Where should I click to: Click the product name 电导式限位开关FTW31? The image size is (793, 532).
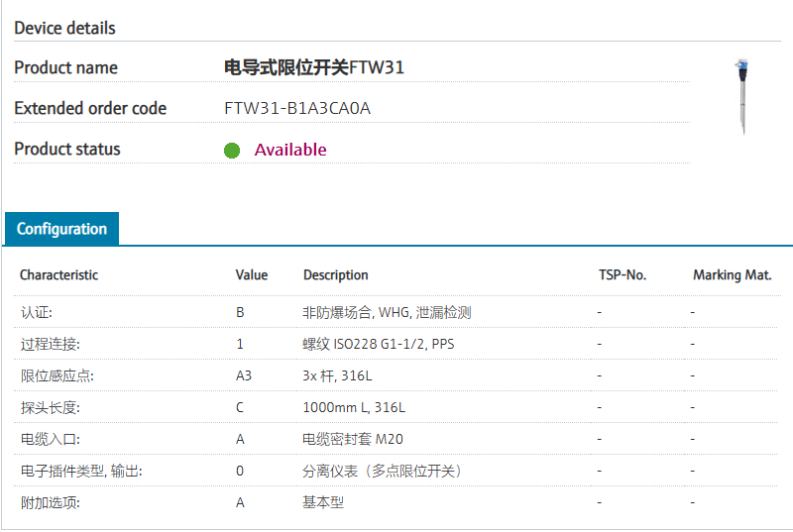click(x=314, y=67)
